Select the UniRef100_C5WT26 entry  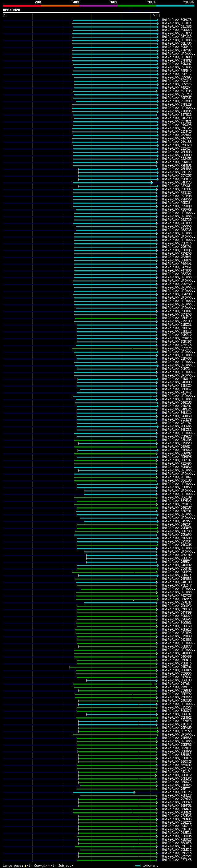tap(176, 128)
